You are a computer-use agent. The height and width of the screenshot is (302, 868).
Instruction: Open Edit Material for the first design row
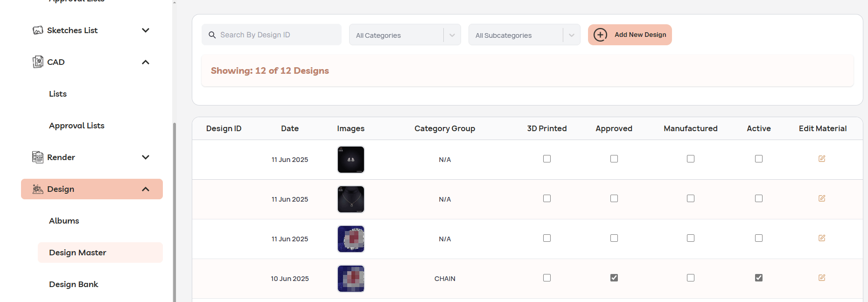[x=822, y=159]
